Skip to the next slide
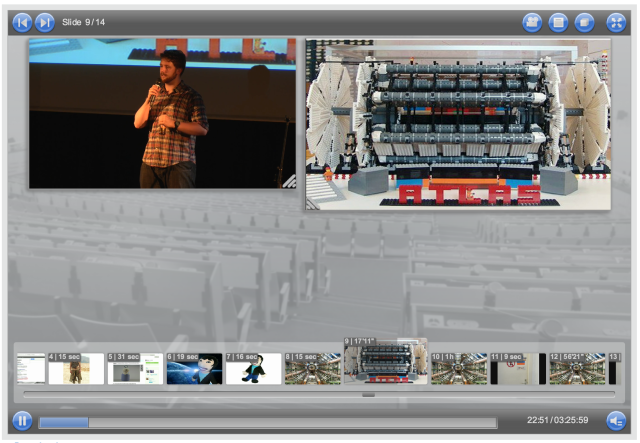The image size is (640, 443). pos(45,22)
